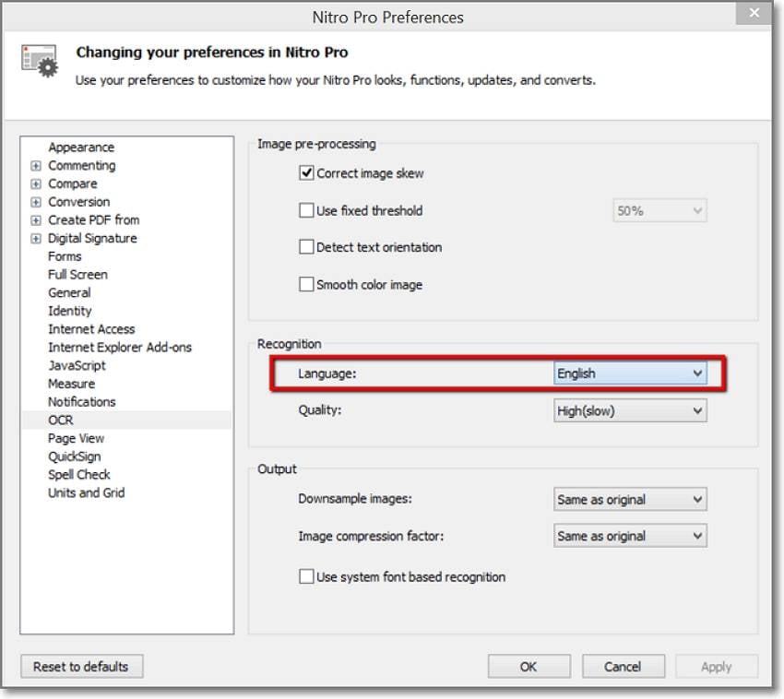
Task: Open the 50% threshold dropdown
Action: point(659,211)
